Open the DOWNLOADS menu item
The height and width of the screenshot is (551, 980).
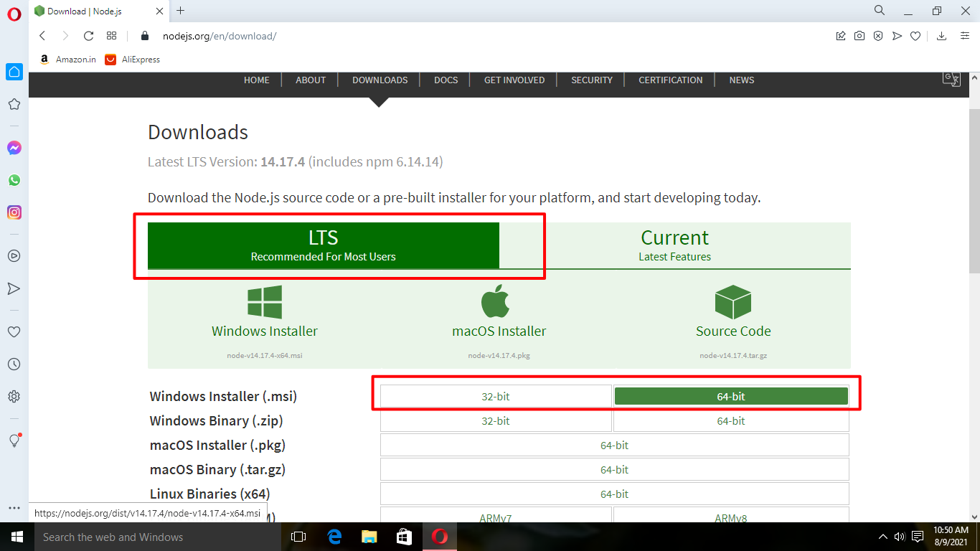click(x=380, y=80)
